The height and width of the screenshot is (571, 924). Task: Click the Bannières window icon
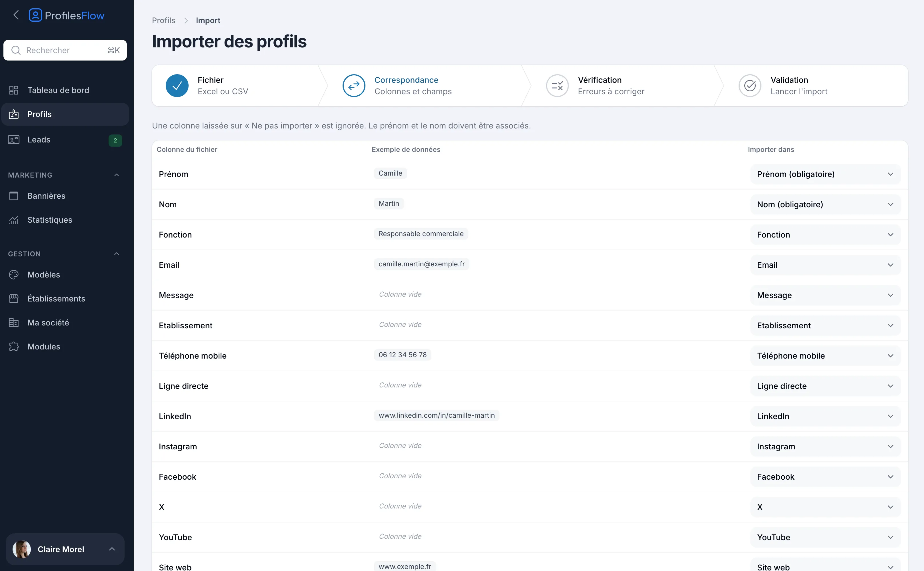(x=14, y=196)
